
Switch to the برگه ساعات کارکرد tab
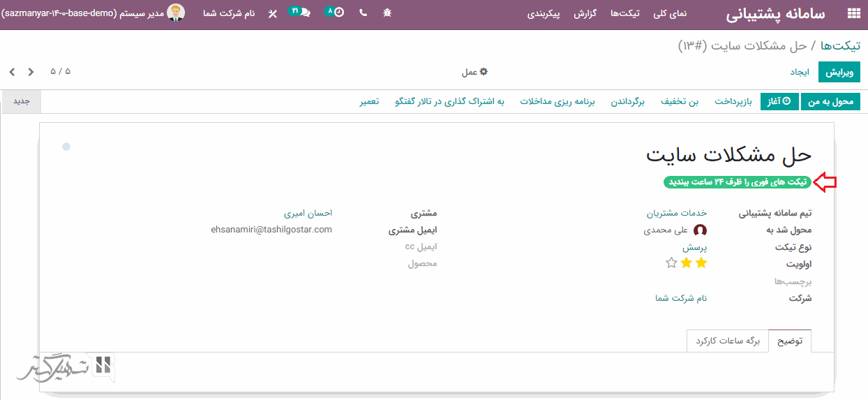[x=727, y=341]
